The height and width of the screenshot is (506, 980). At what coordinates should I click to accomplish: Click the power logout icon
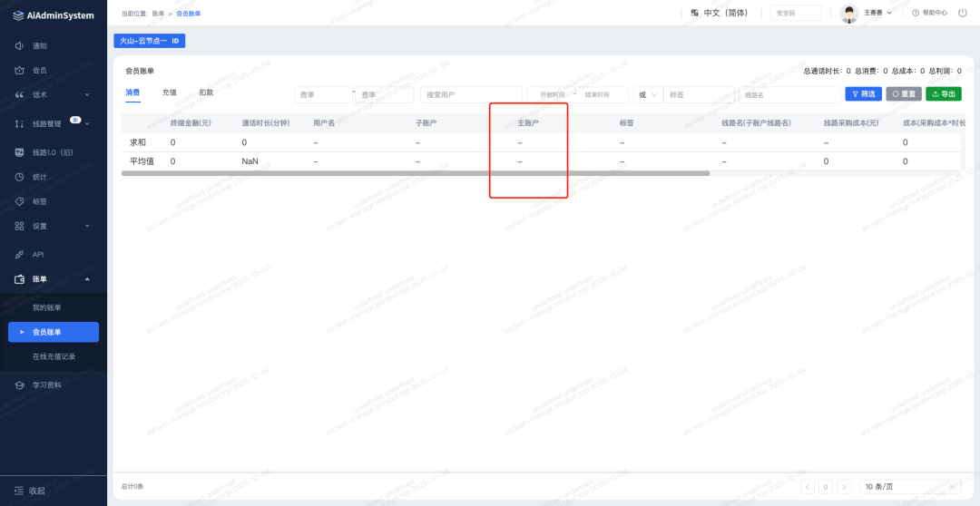[962, 13]
